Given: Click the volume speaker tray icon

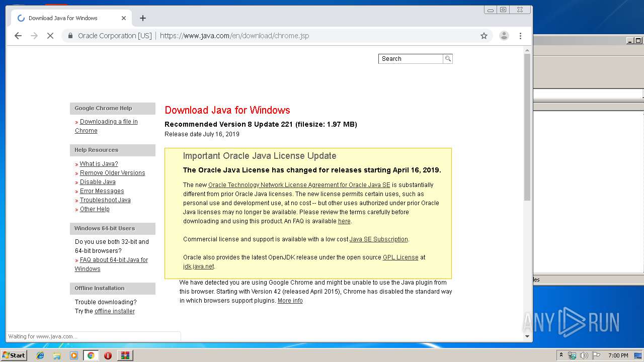Looking at the screenshot, I should (x=584, y=355).
